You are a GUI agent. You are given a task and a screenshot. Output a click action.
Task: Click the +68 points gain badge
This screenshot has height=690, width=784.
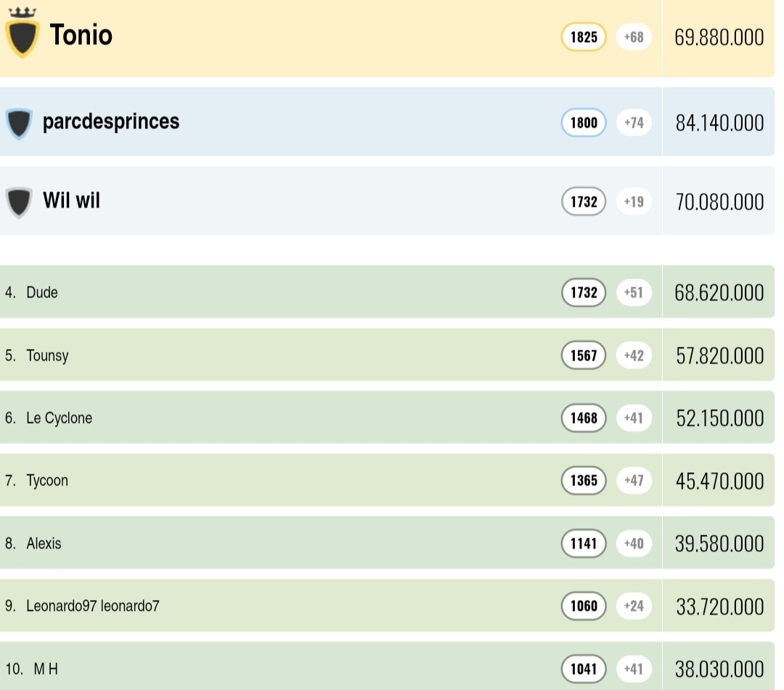[634, 37]
